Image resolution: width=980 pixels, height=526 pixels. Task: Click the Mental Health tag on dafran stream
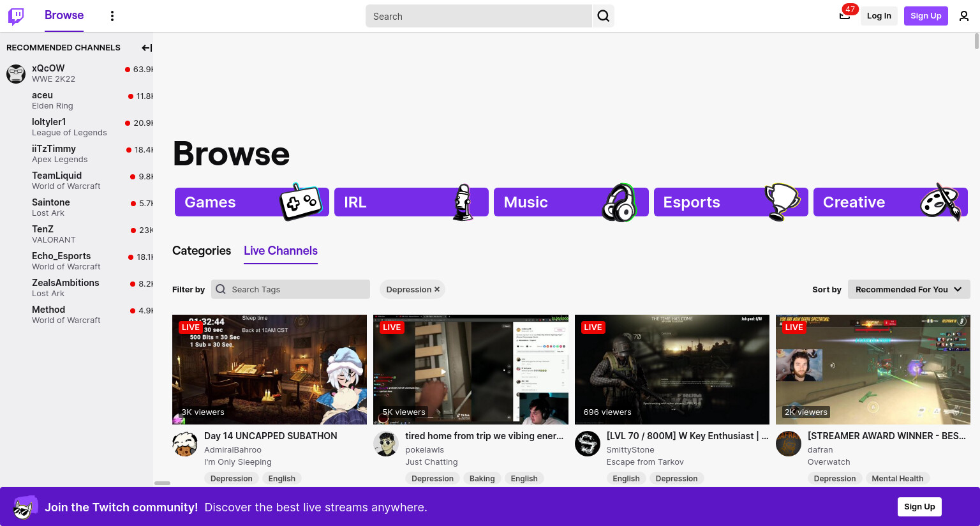tap(898, 479)
